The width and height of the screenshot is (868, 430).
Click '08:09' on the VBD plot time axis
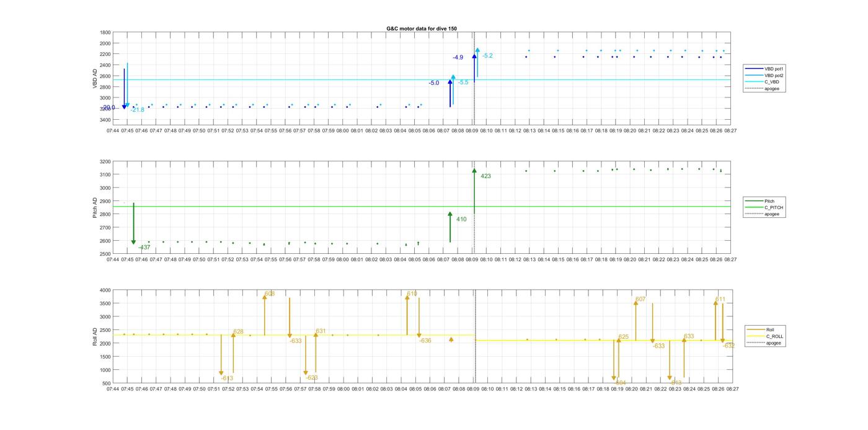[x=472, y=131]
